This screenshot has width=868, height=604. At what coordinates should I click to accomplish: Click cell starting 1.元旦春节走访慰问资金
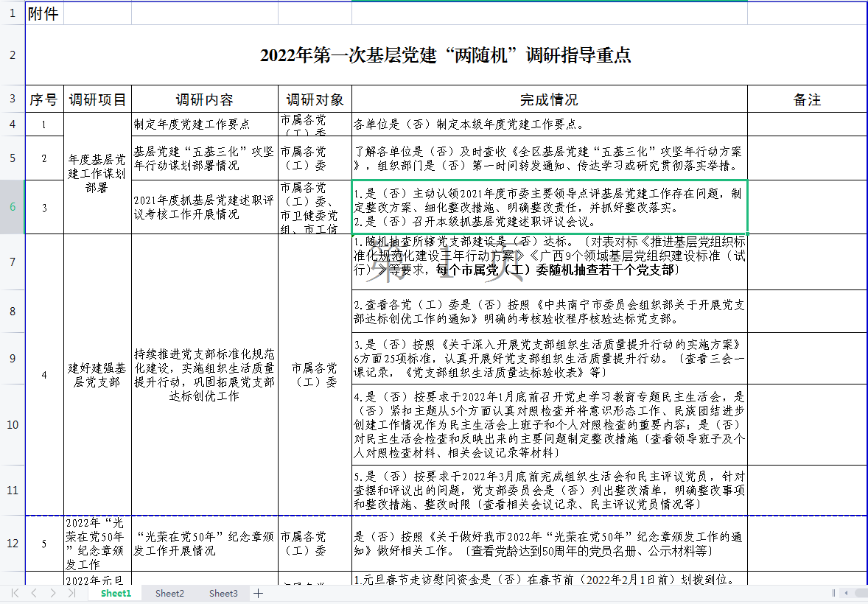[x=549, y=578]
